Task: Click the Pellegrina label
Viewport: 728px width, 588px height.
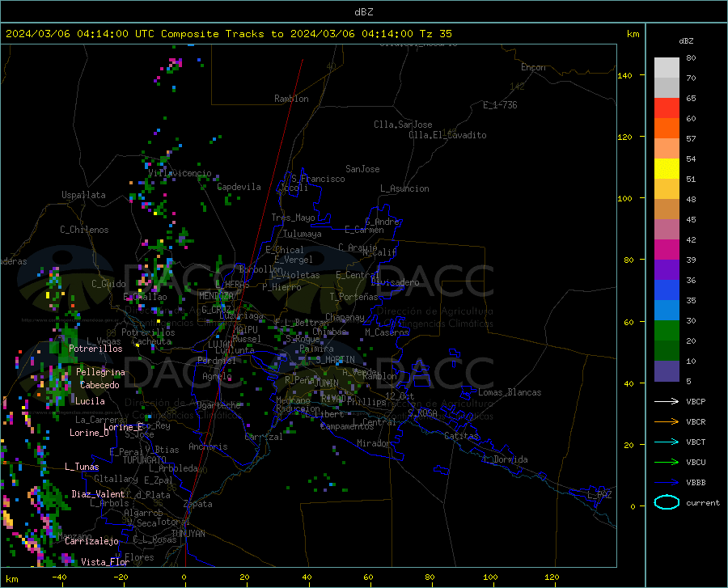Action: click(x=101, y=372)
